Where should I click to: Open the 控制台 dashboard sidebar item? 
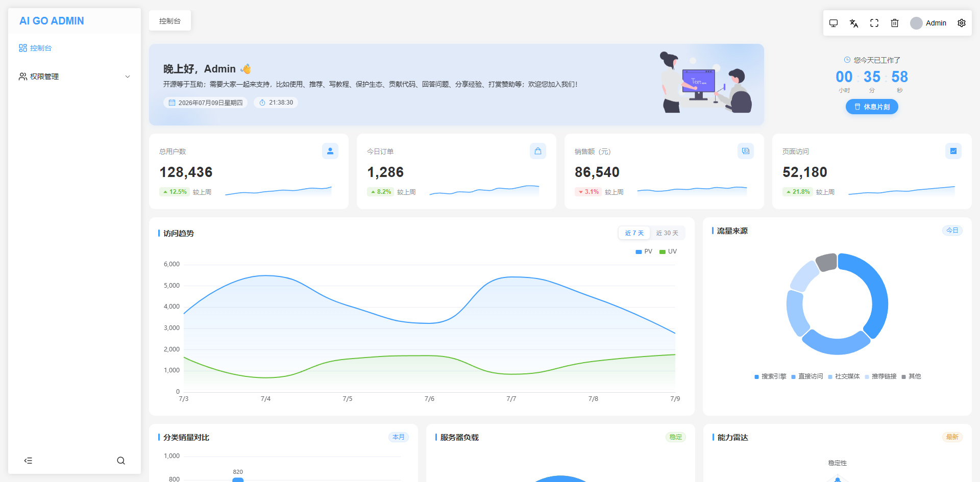(x=75, y=48)
